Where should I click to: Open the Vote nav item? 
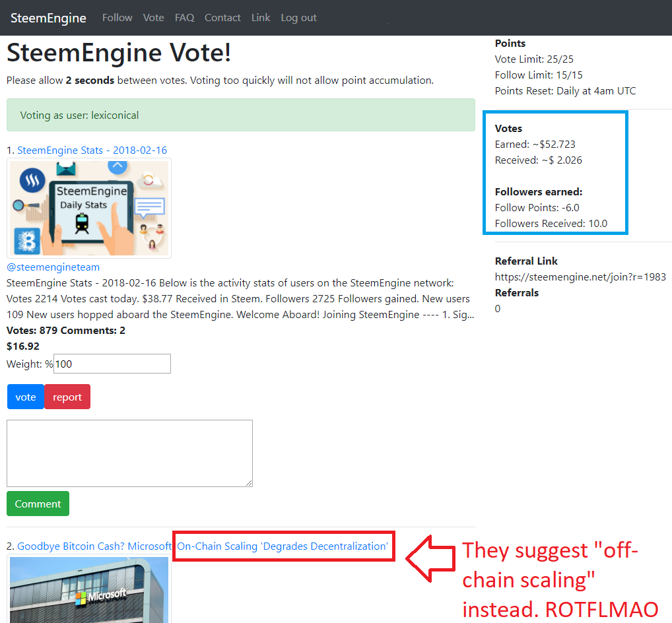pyautogui.click(x=153, y=18)
